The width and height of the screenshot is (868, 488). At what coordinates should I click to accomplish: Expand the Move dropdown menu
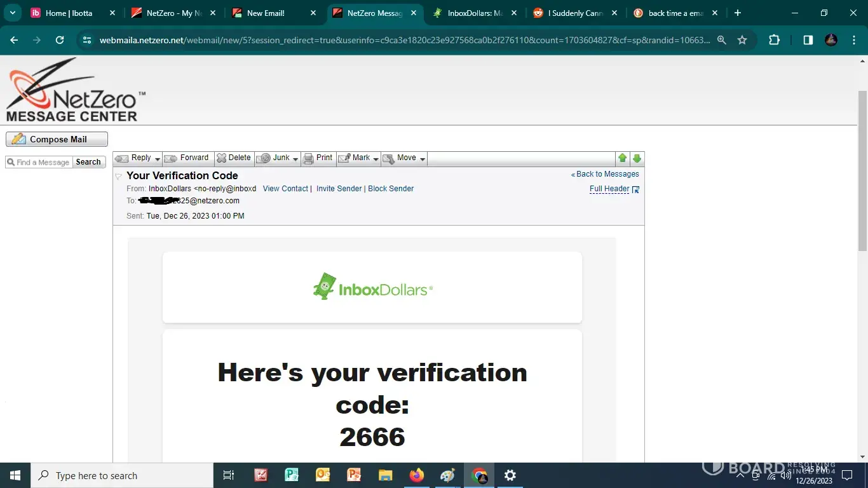pyautogui.click(x=423, y=159)
